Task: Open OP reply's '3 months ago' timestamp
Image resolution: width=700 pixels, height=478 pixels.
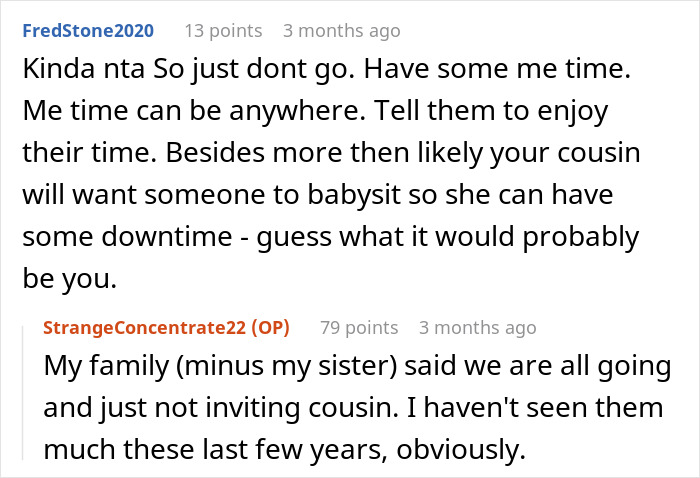Action: 477,327
